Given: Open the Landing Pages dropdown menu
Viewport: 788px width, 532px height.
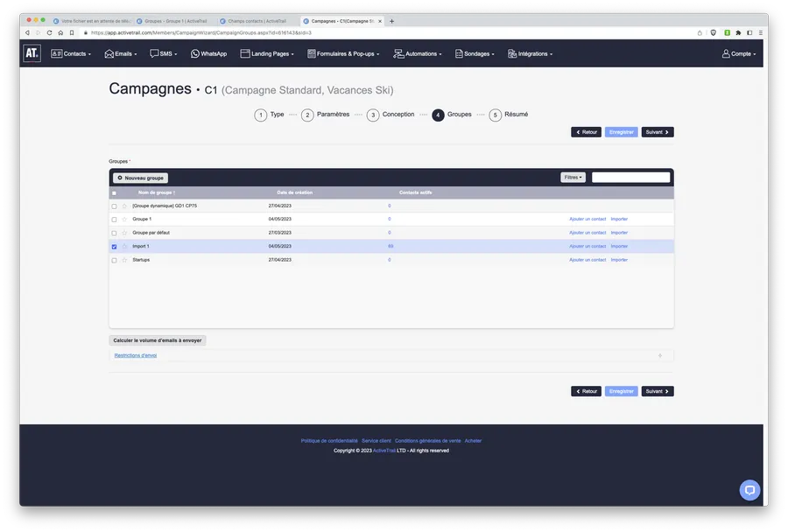Looking at the screenshot, I should pyautogui.click(x=267, y=53).
